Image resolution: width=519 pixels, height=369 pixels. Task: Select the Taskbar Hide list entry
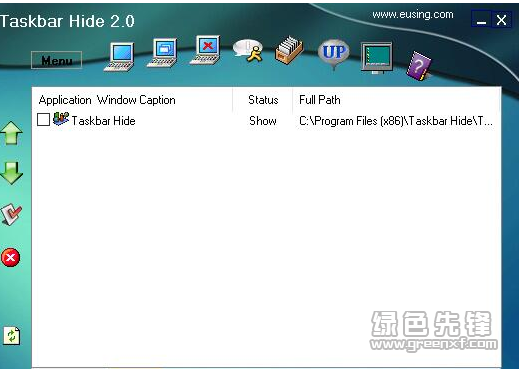click(x=103, y=121)
